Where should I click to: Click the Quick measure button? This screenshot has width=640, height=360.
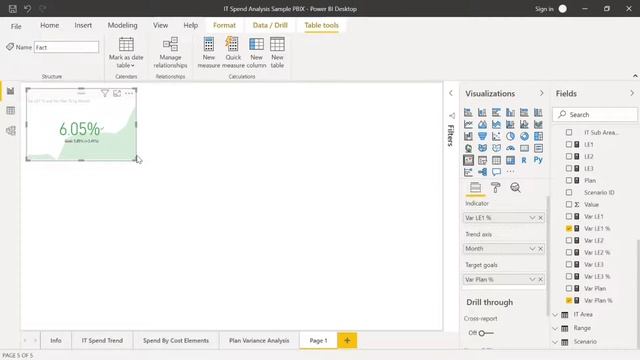click(233, 52)
